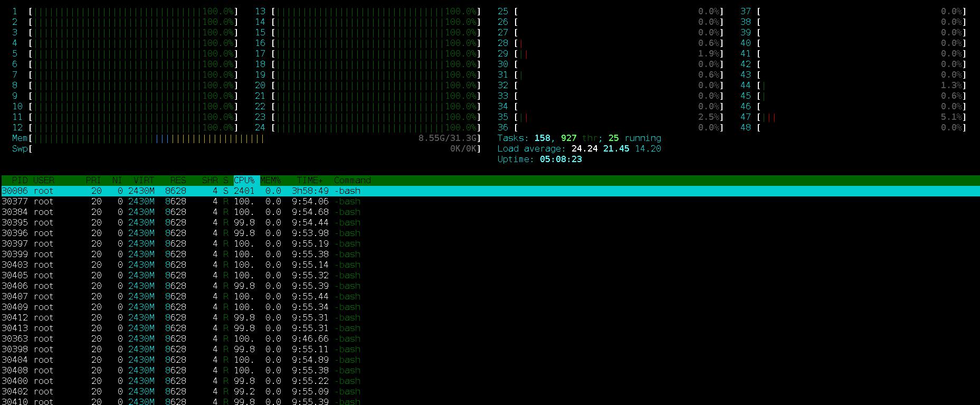Screen dimensions: 980x405
Task: Click the 9:53.98 TIME+ value
Action: click(x=310, y=233)
